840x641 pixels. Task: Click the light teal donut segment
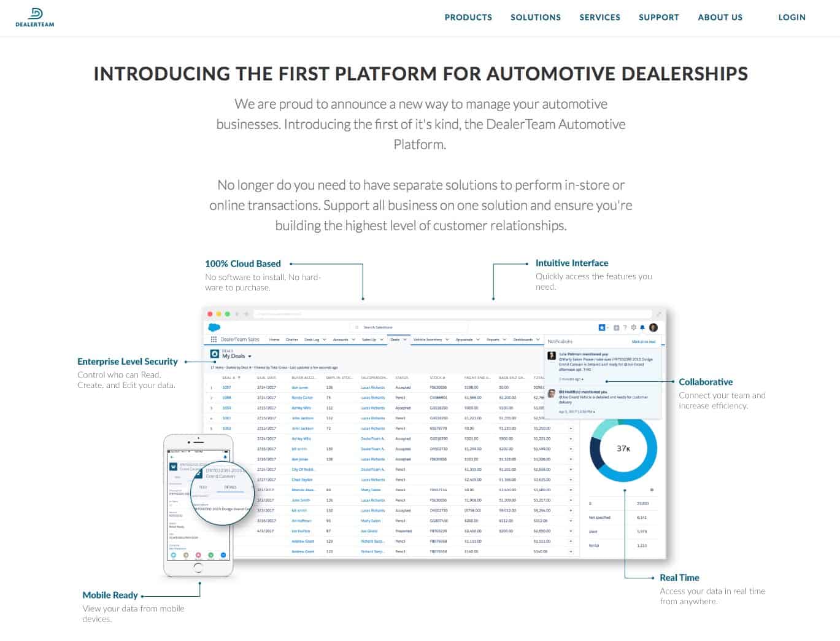coord(603,427)
